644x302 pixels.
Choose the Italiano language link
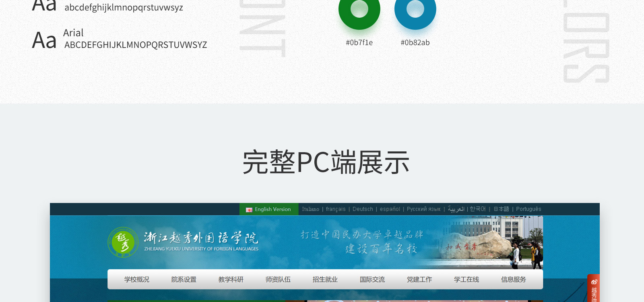310,209
